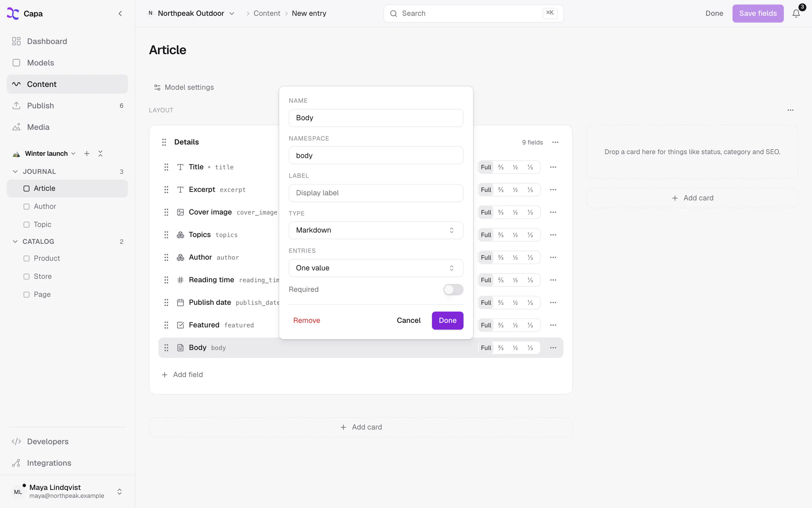Open the Maya Lindqvist account menu
This screenshot has width=812, height=508.
tap(67, 491)
